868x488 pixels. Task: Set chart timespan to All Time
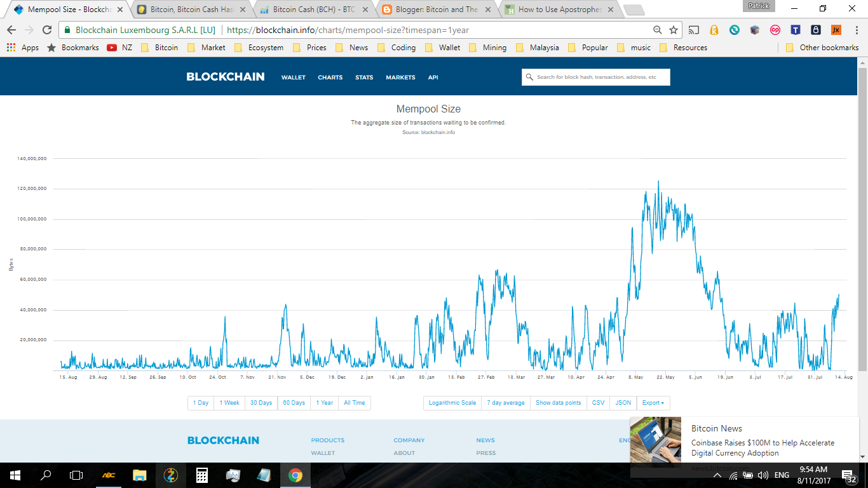click(355, 403)
